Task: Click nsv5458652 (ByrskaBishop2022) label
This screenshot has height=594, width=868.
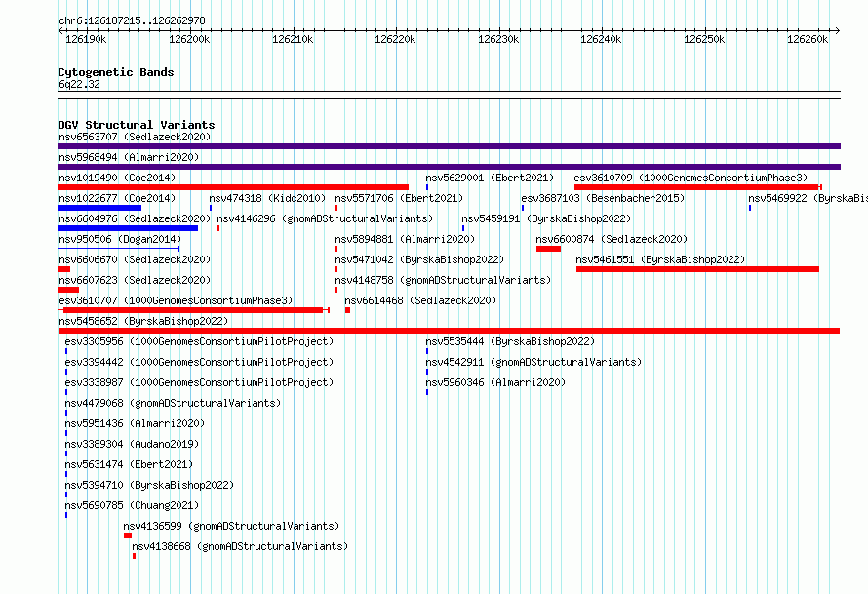Action: 143,321
